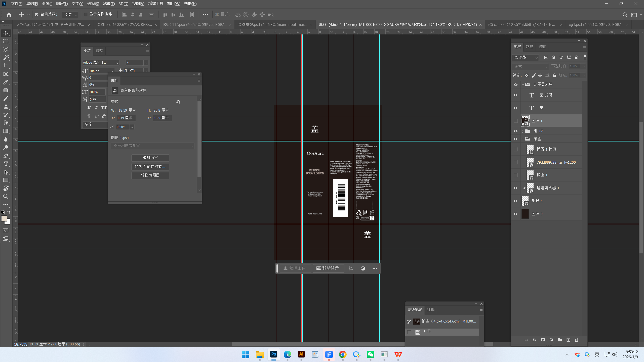Screen dimensions: 644x362
Task: Click the Home icon in options bar
Action: [x=9, y=15]
